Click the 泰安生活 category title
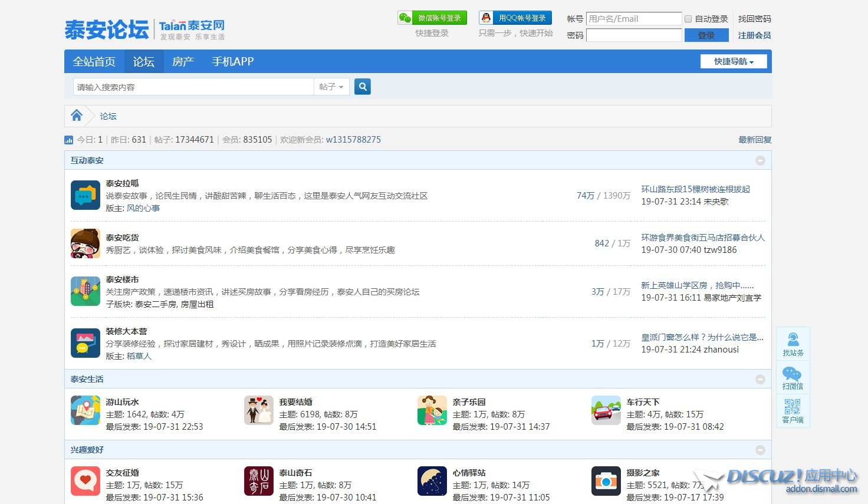This screenshot has width=868, height=504. click(x=87, y=379)
